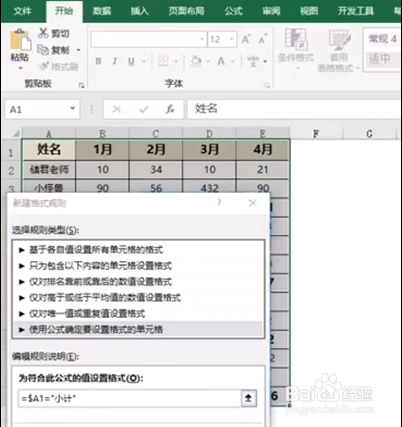The height and width of the screenshot is (427, 402).
Task: Click the dialog help question mark
Action: pos(219,203)
